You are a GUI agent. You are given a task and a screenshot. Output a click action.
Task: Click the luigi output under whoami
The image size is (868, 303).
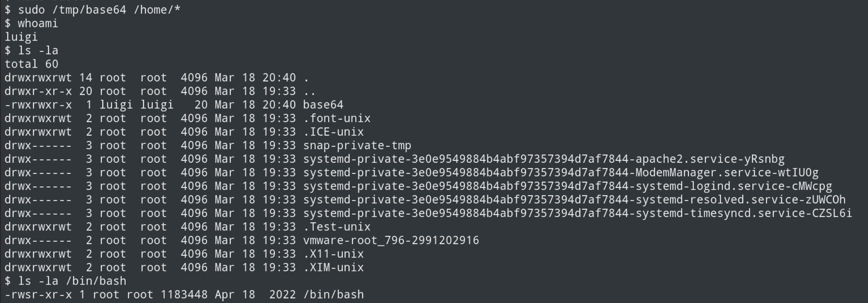pyautogui.click(x=21, y=37)
